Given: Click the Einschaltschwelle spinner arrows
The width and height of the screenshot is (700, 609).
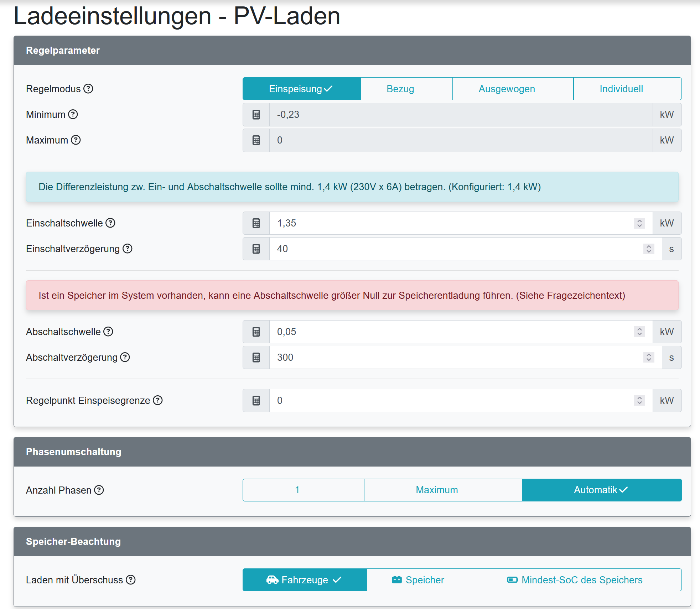Looking at the screenshot, I should point(639,223).
